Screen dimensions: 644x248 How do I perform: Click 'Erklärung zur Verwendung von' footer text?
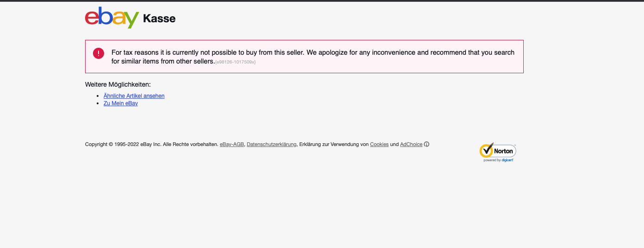[x=334, y=144]
